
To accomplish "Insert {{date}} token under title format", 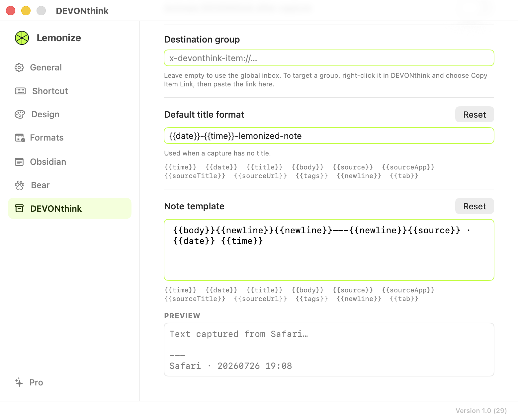I will tap(221, 167).
